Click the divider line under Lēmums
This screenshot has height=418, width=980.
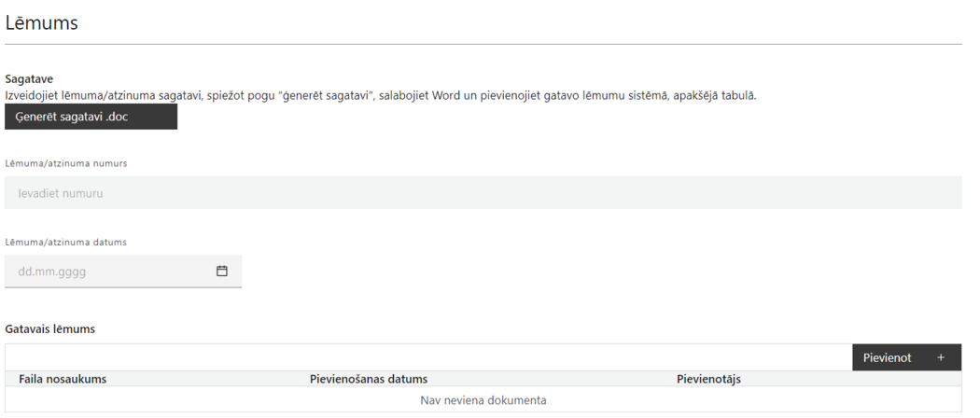[483, 45]
